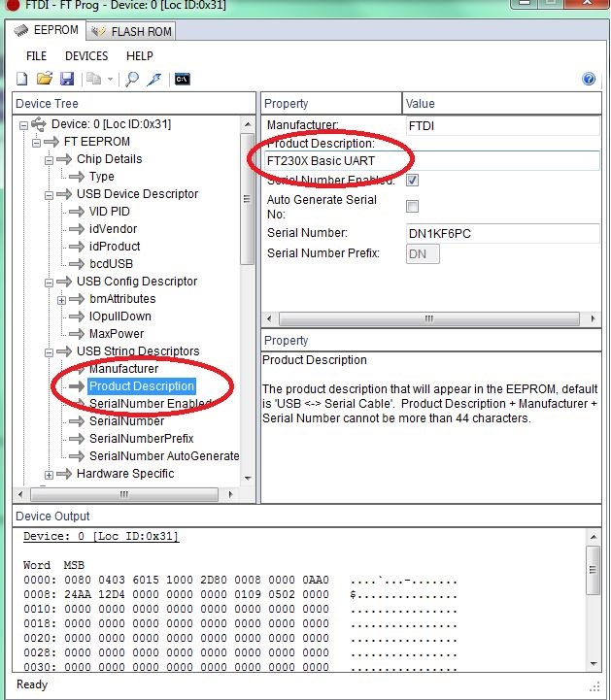Select Type in device tree
The height and width of the screenshot is (700, 611).
[101, 177]
